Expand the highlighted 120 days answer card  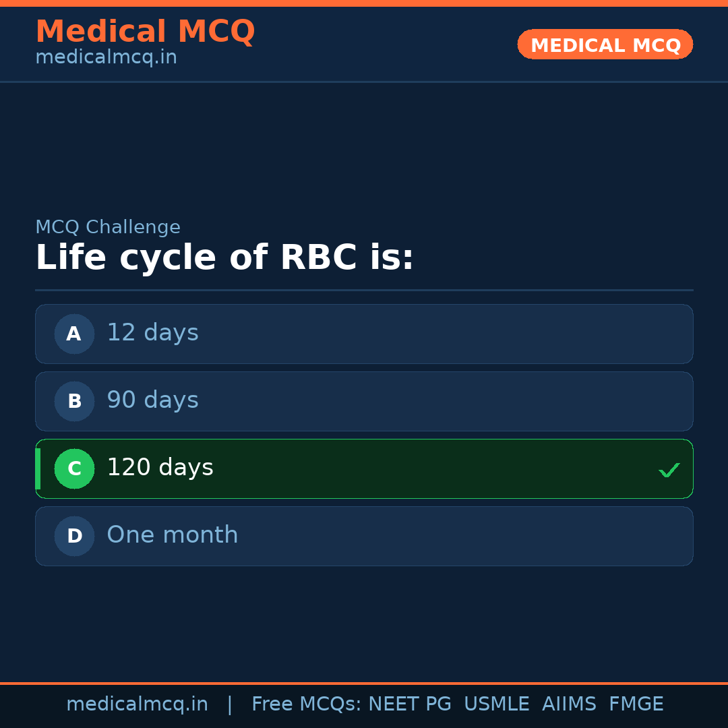tap(364, 468)
